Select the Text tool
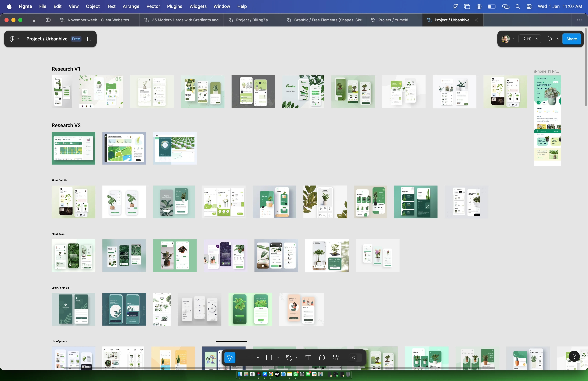The image size is (588, 381). (x=308, y=358)
